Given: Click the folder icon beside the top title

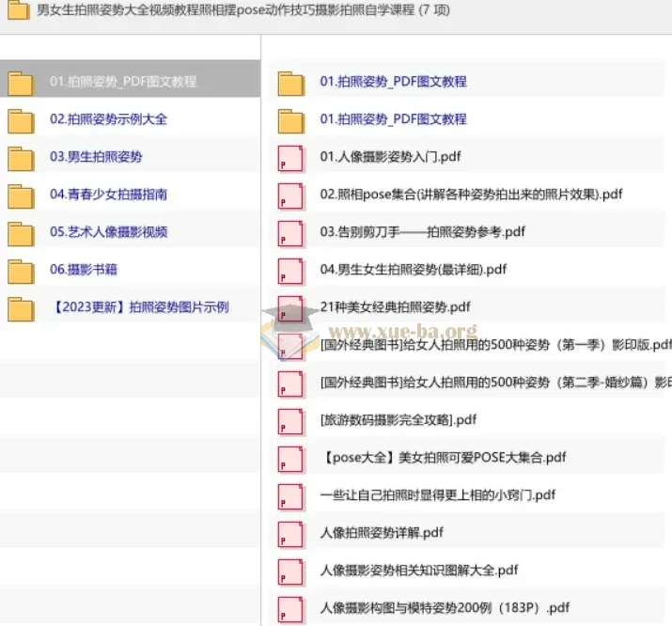Looking at the screenshot, I should click(19, 9).
